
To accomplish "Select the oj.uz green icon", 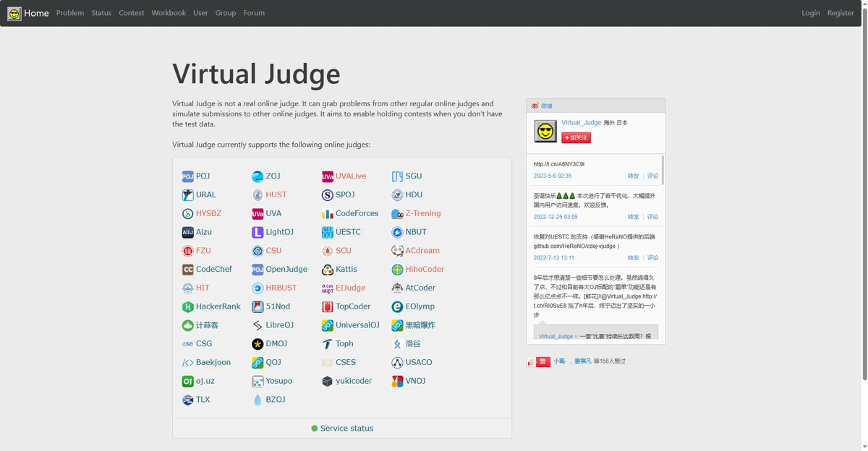I will click(x=187, y=381).
